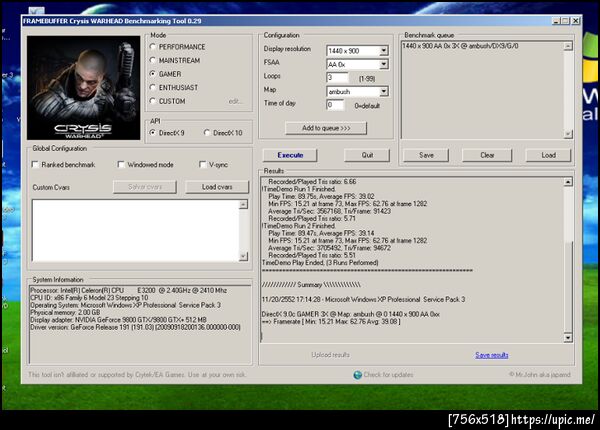Click the custom mode edit link

pos(235,101)
